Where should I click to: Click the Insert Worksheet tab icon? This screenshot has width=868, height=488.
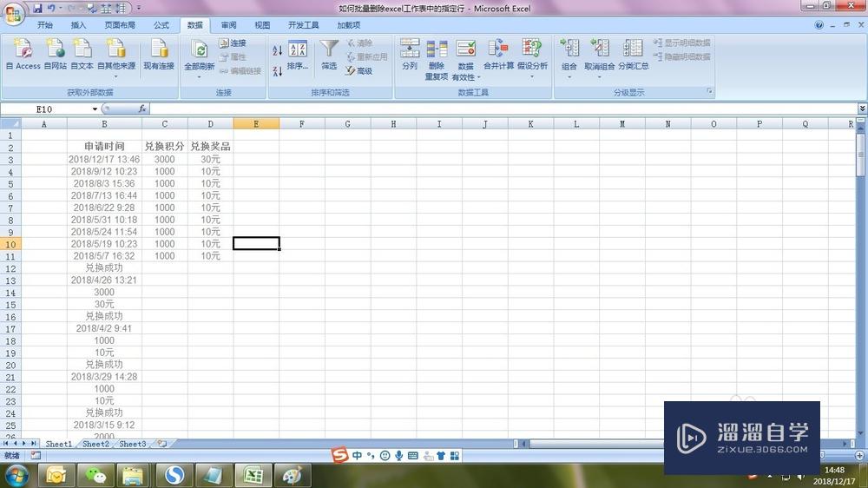tap(162, 444)
